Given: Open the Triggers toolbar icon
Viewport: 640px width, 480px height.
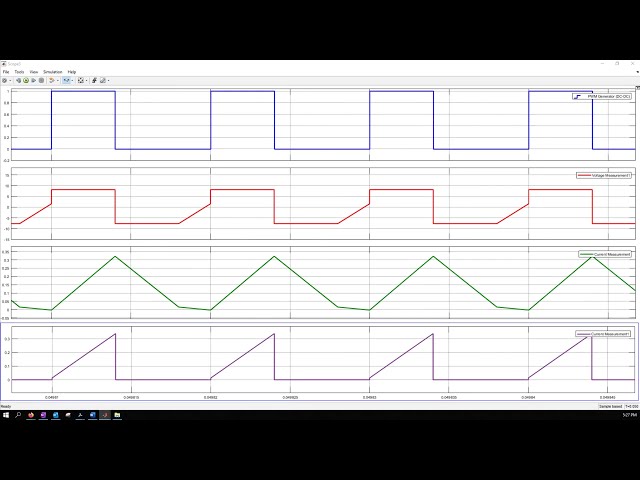Looking at the screenshot, I should (94, 80).
